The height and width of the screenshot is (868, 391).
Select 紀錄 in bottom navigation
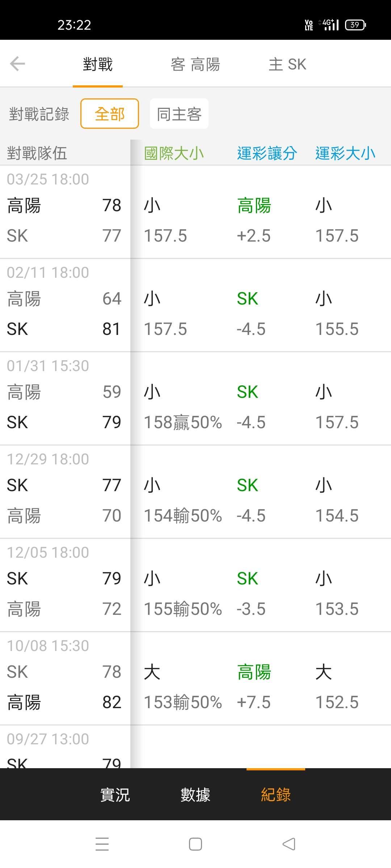[276, 795]
